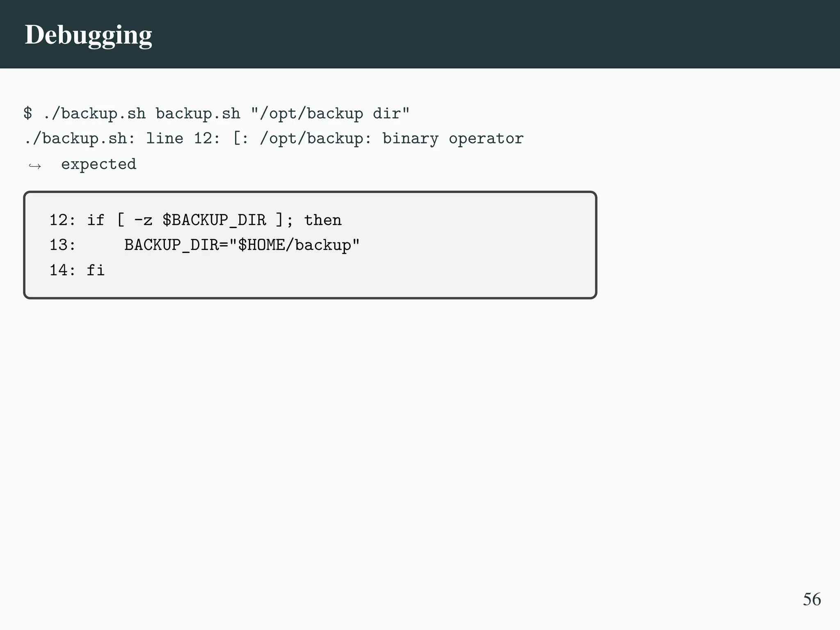Click the 'then' keyword
Screen dimensions: 840x630
coord(323,220)
